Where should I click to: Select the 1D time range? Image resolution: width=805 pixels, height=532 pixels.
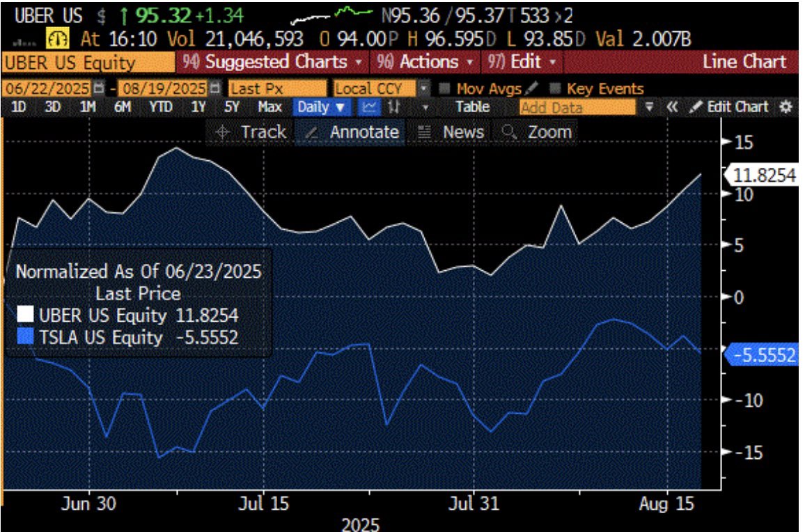pyautogui.click(x=19, y=107)
